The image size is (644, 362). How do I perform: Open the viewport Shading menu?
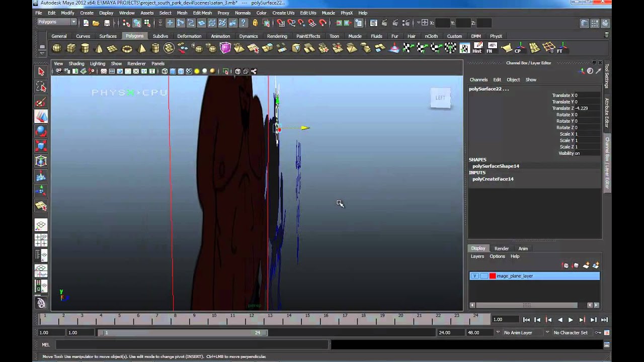coord(76,64)
